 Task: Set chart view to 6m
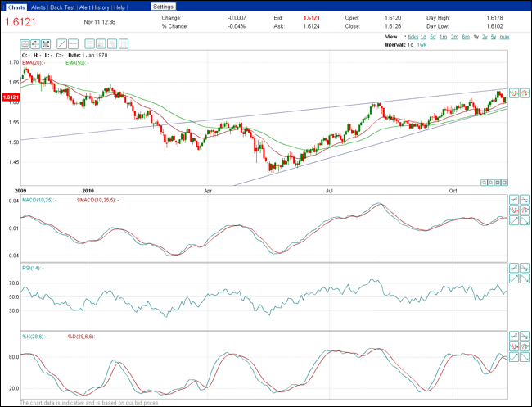coord(466,37)
